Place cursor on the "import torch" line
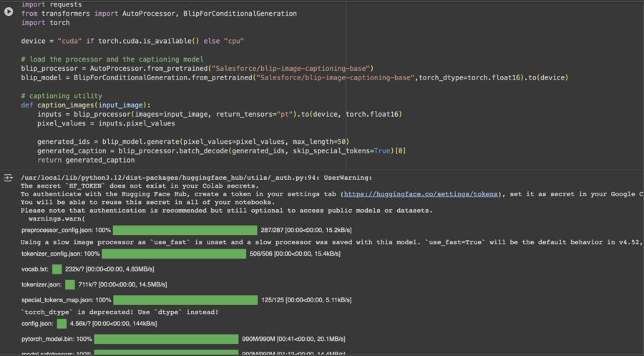Viewport: 644px width, 356px height. point(45,22)
